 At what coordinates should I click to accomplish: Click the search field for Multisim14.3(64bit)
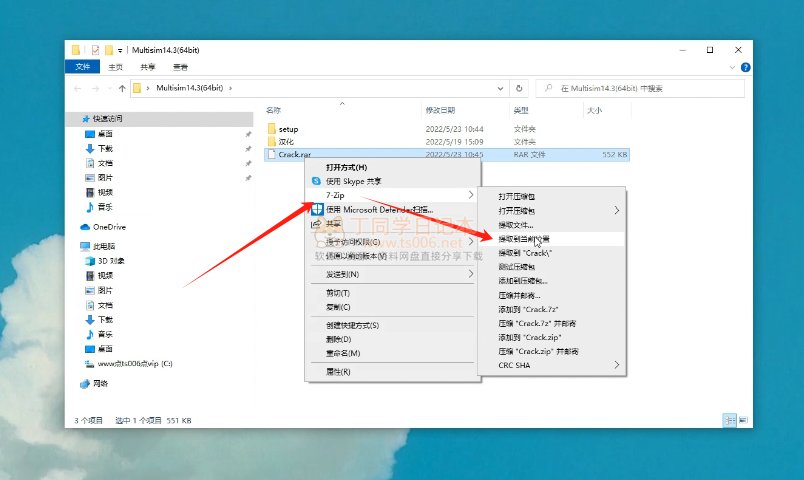(640, 88)
